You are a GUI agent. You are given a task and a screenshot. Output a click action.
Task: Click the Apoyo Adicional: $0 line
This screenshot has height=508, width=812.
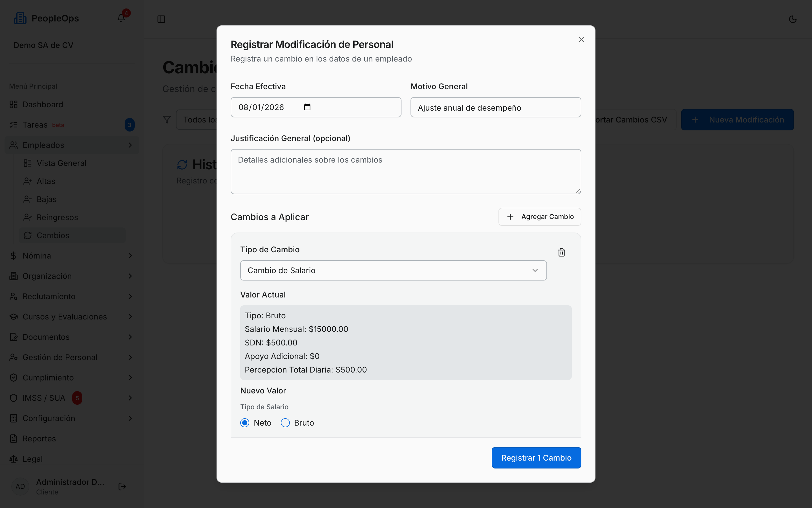point(282,356)
